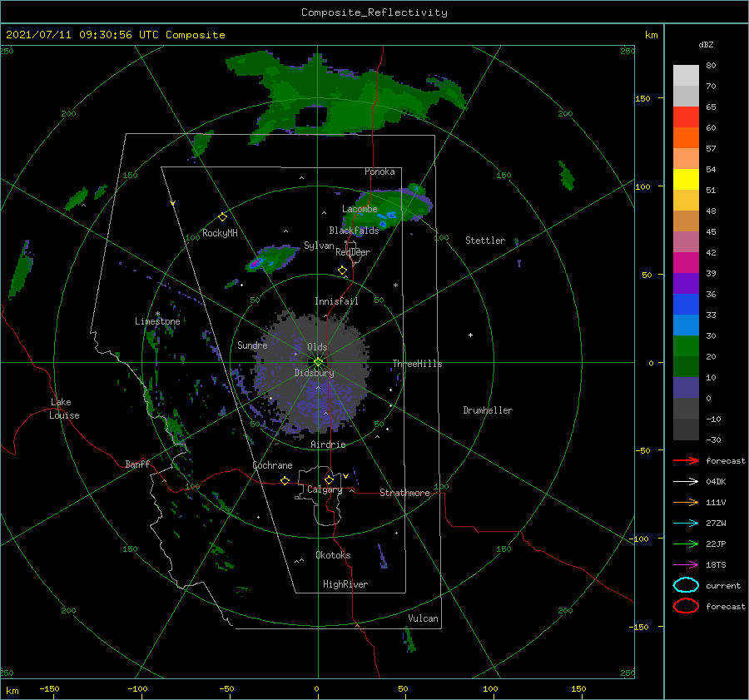
Task: Click the cyan current ellipse icon
Action: [686, 585]
